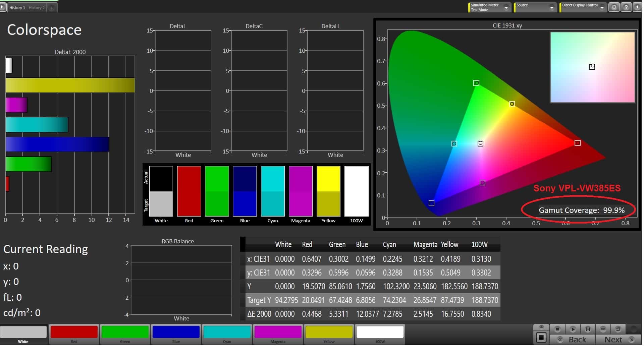Viewport: 644px width, 362px height.
Task: Click the cyan DeltaE 2000 bar
Action: [x=37, y=125]
